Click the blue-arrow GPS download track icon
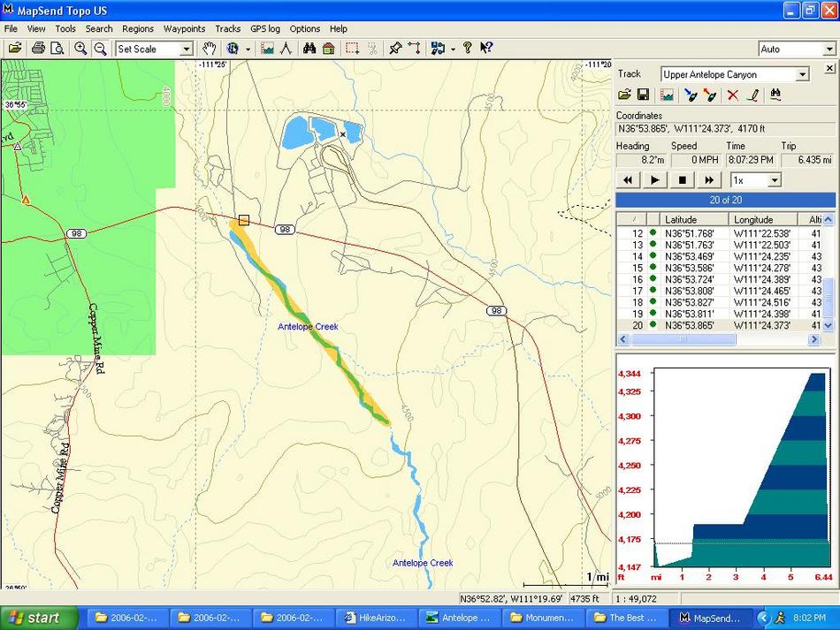This screenshot has height=630, width=840. click(690, 95)
